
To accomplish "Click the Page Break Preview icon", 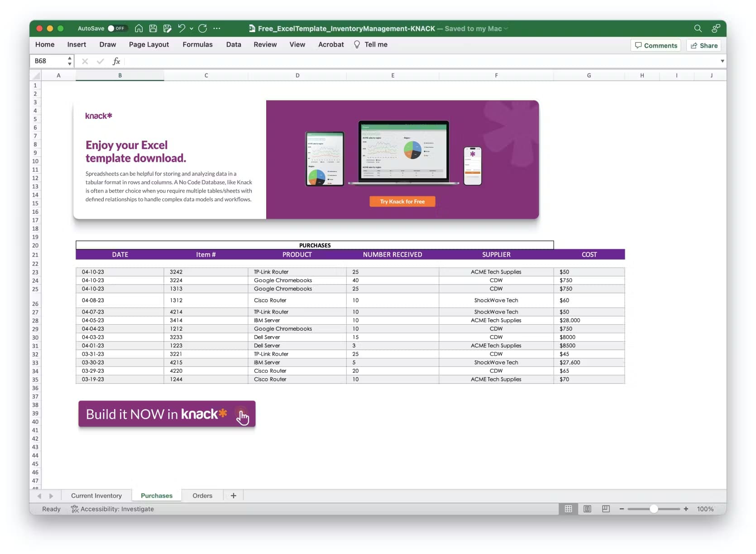I will point(606,509).
